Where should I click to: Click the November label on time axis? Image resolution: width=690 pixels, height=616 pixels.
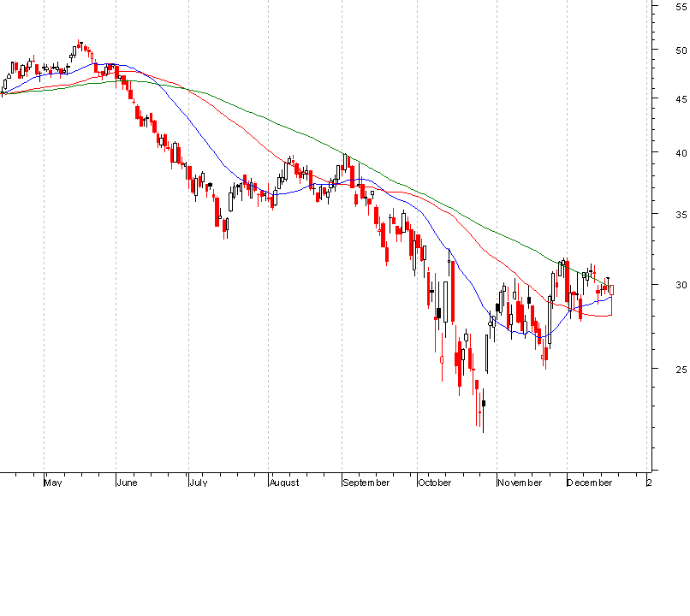pyautogui.click(x=520, y=483)
